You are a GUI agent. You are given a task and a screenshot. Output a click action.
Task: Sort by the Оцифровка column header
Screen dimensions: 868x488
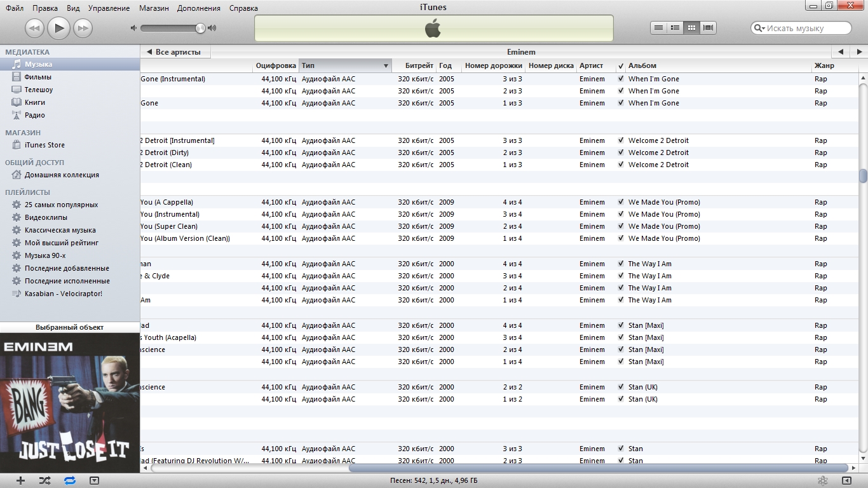point(276,65)
